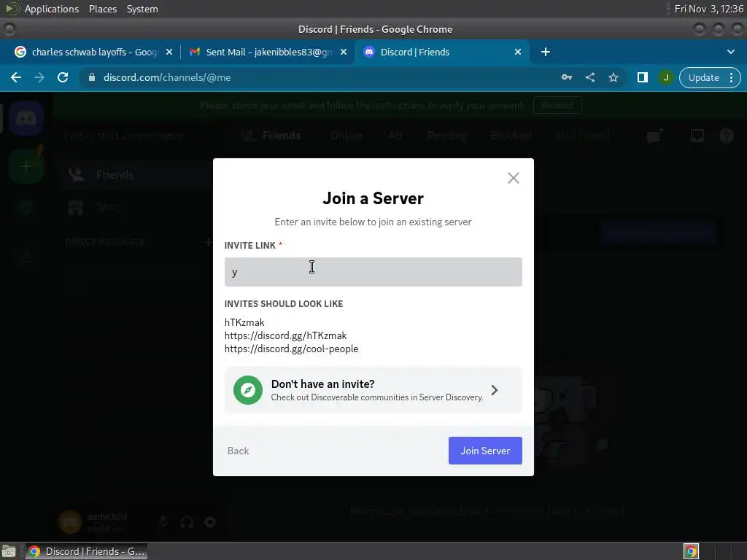Image resolution: width=747 pixels, height=560 pixels.
Task: Open the System menu
Action: point(142,9)
